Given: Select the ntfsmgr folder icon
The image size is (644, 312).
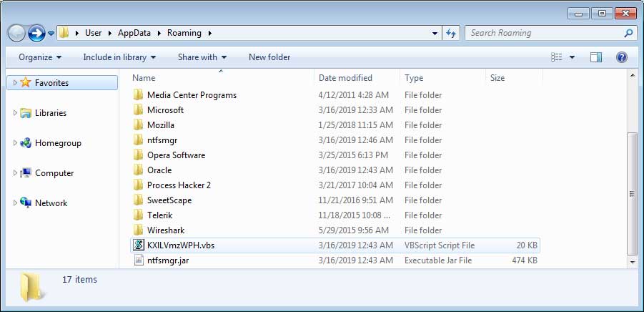Looking at the screenshot, I should (138, 140).
